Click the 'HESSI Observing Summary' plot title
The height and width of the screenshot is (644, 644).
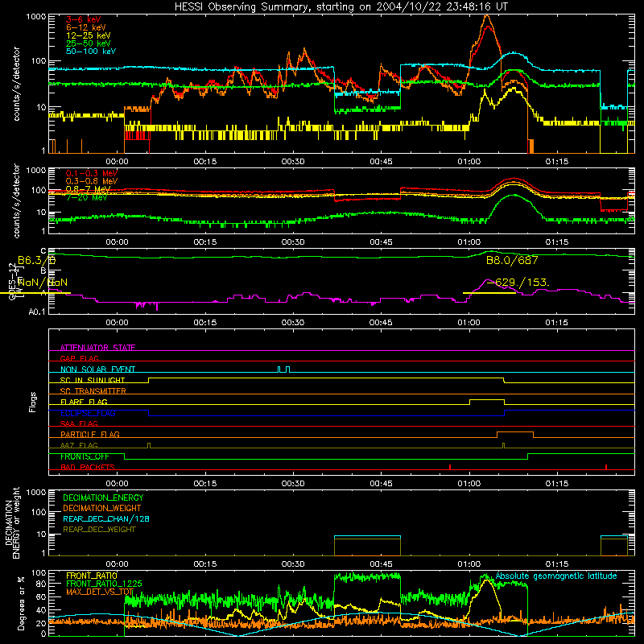point(341,6)
